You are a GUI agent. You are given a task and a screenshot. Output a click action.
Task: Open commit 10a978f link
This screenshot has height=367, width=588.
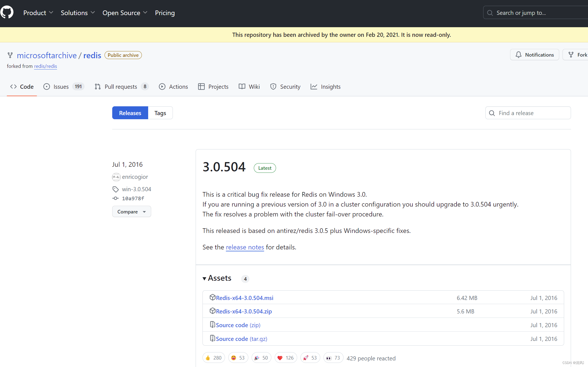pos(133,198)
